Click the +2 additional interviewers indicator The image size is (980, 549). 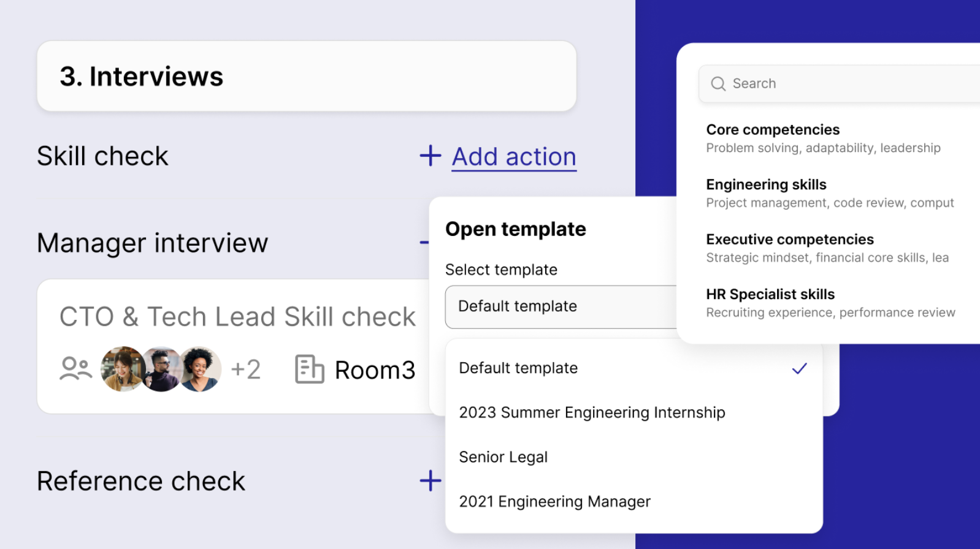(246, 369)
